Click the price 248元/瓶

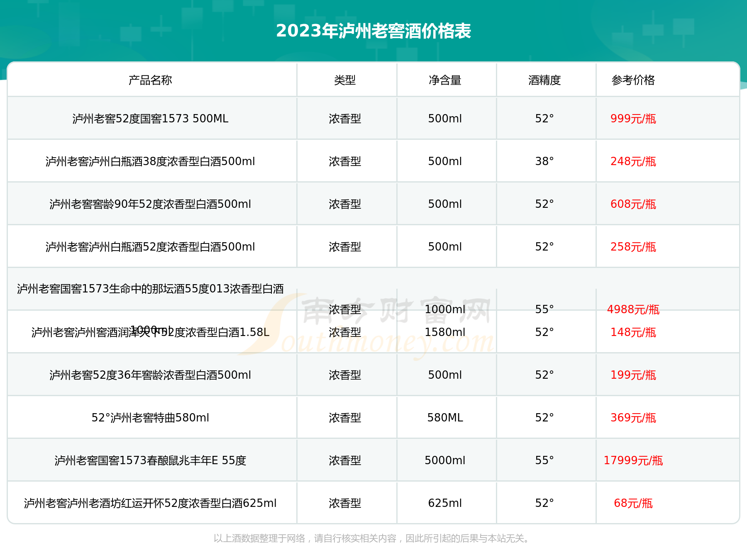tap(633, 161)
